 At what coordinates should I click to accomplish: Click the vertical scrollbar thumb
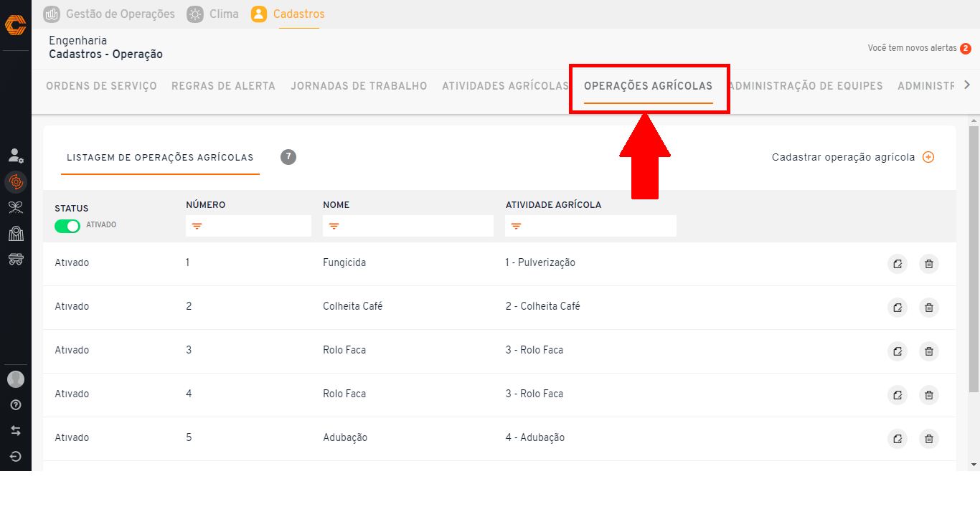point(974,260)
